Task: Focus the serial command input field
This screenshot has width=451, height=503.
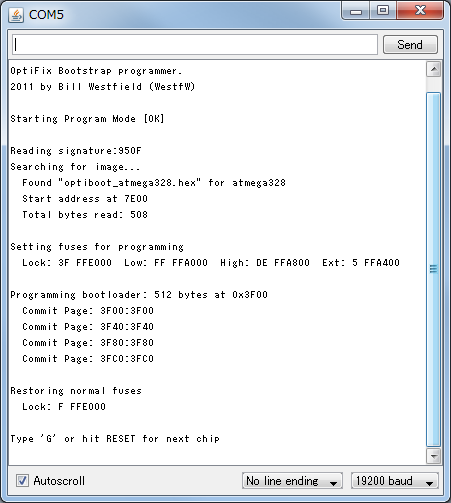Action: 195,44
